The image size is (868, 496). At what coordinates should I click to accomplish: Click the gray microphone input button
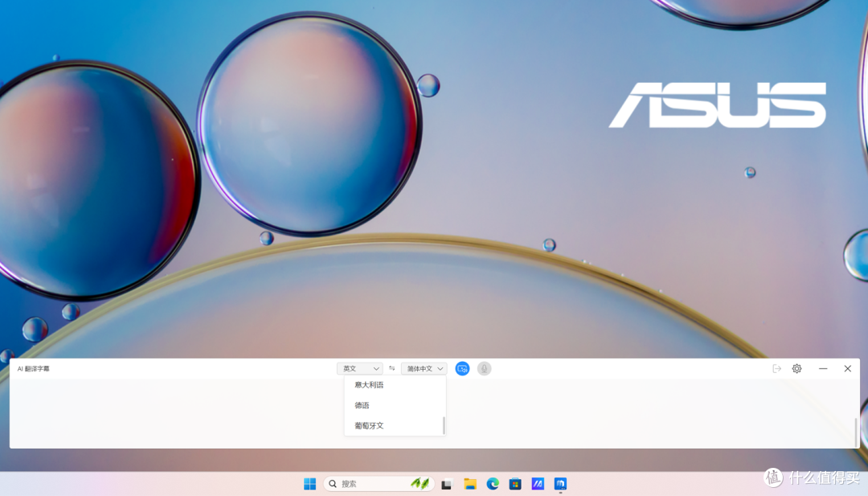tap(484, 369)
